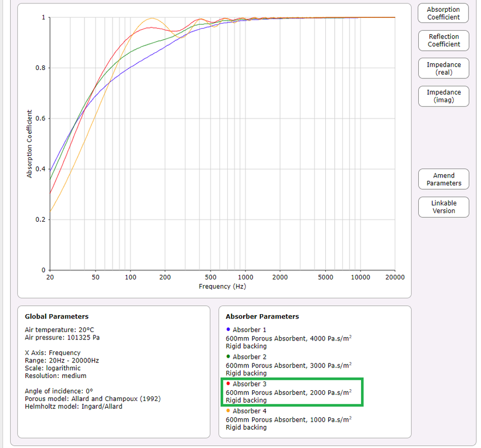Image resolution: width=481 pixels, height=448 pixels.
Task: Click the 20000 tick on frequency axis
Action: [395, 277]
